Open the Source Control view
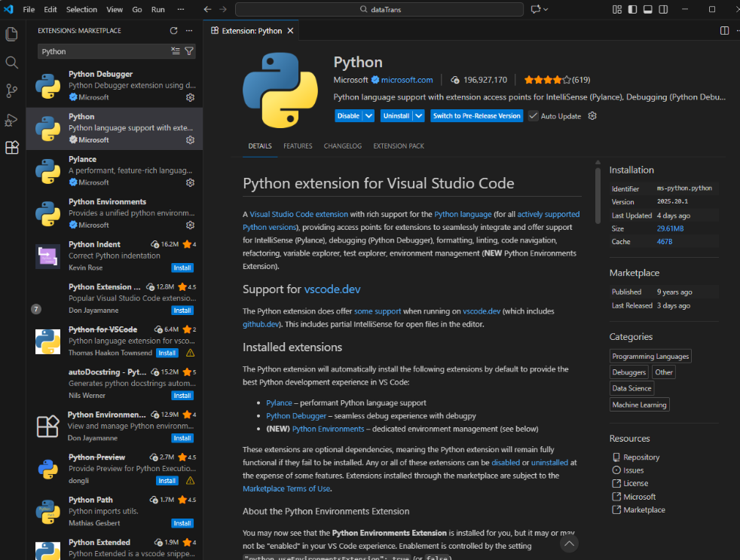 coord(12,90)
